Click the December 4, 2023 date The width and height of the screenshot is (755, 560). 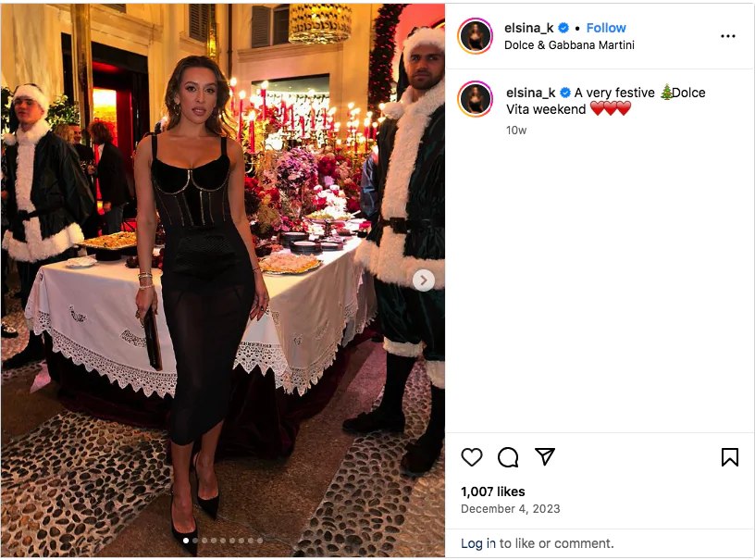(x=511, y=509)
